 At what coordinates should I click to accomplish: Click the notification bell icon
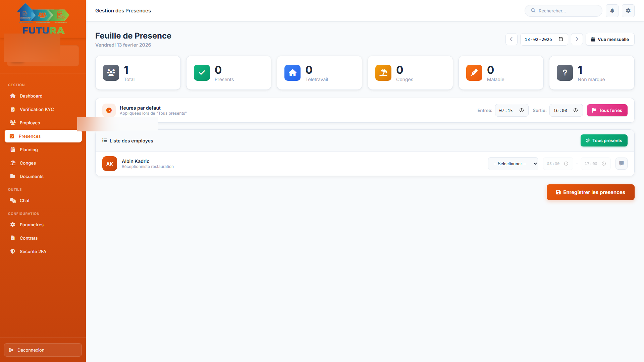[612, 11]
